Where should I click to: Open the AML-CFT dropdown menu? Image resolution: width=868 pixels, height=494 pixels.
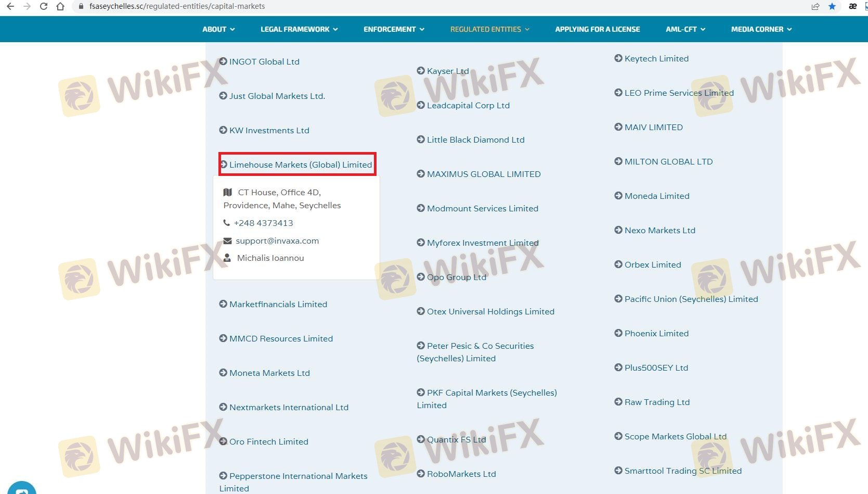685,29
